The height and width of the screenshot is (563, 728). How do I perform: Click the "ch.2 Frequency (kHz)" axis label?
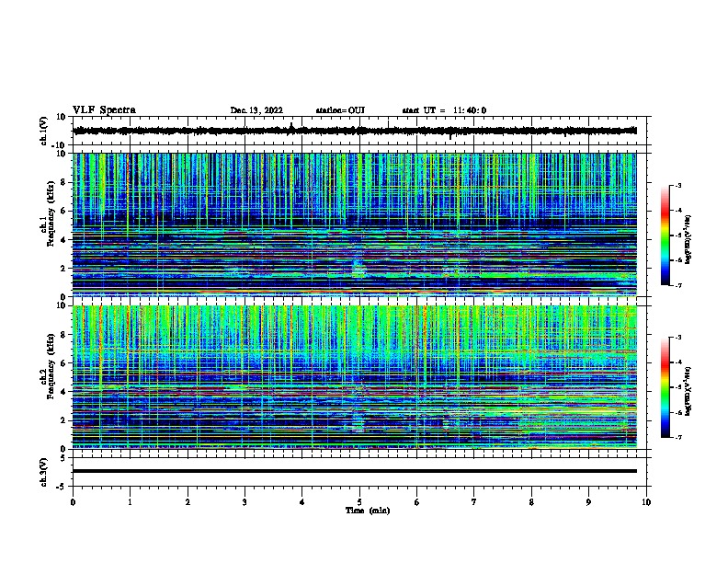48,366
